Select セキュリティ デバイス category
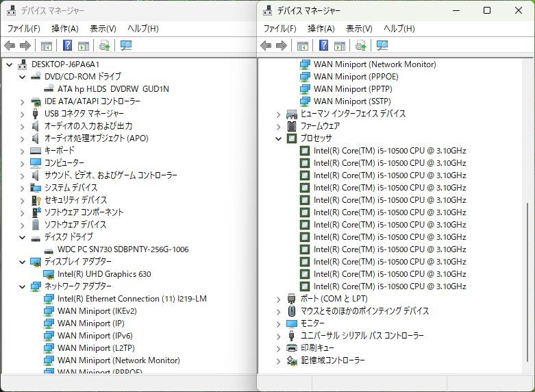Image resolution: width=535 pixels, height=392 pixels. [x=75, y=199]
